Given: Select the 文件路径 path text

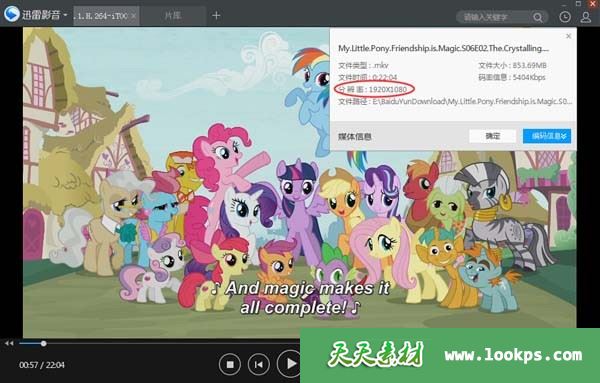Looking at the screenshot, I should [455, 101].
